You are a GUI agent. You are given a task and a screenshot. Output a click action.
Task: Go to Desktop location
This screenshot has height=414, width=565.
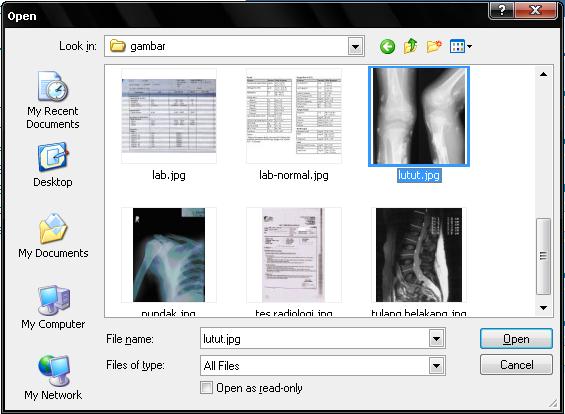pos(53,165)
